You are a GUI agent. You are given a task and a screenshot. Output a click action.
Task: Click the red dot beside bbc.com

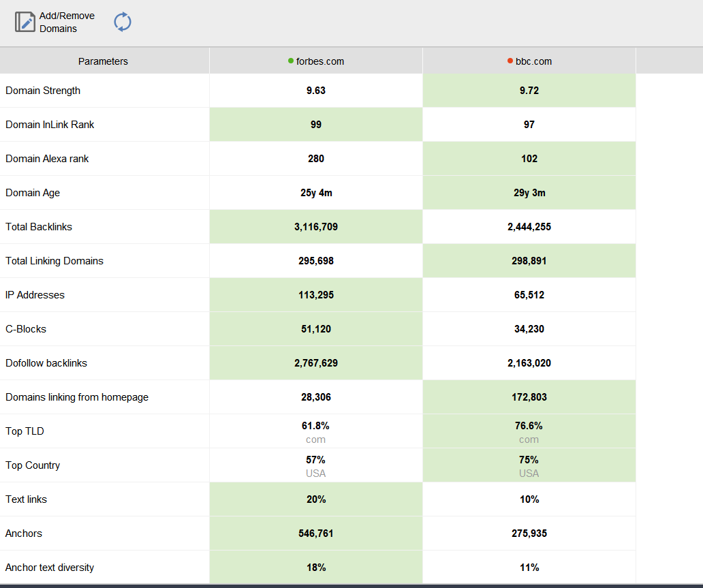(x=510, y=61)
